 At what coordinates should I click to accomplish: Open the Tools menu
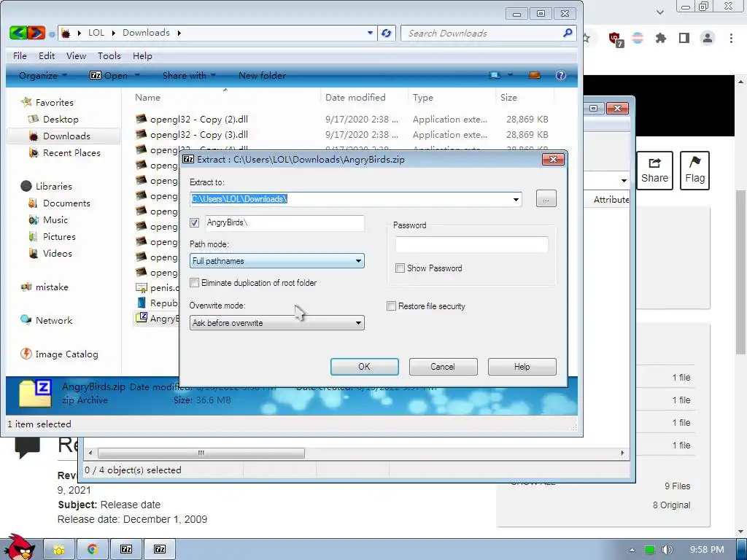[x=109, y=55]
